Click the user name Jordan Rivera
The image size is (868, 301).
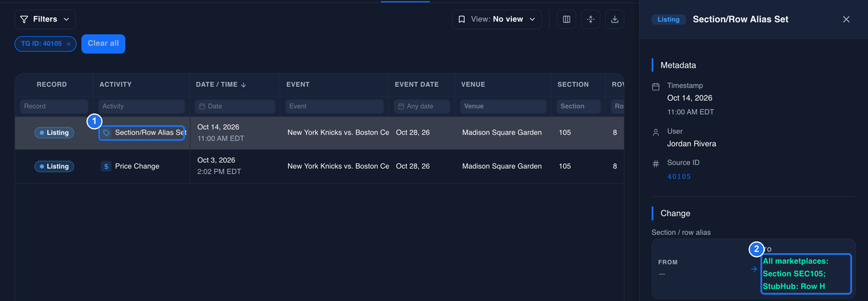[x=691, y=144]
